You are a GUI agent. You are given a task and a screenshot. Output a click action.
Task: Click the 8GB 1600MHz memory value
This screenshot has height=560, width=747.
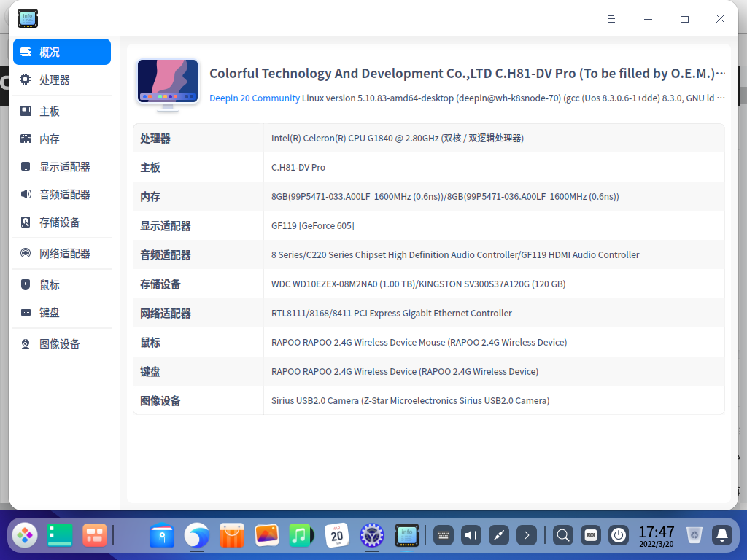pos(445,197)
